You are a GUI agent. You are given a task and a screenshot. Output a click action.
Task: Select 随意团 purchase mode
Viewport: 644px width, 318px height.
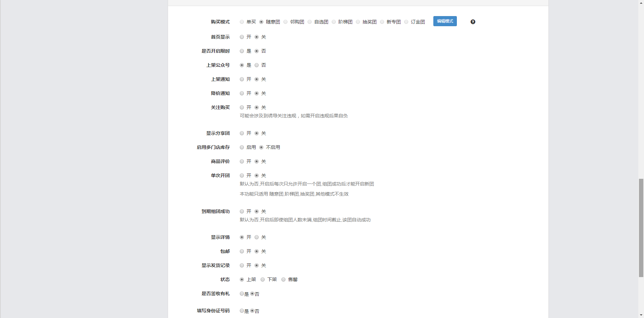point(261,22)
